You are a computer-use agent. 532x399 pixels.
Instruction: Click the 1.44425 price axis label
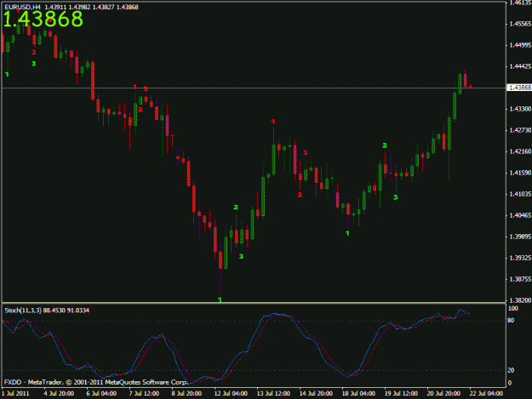pos(520,66)
